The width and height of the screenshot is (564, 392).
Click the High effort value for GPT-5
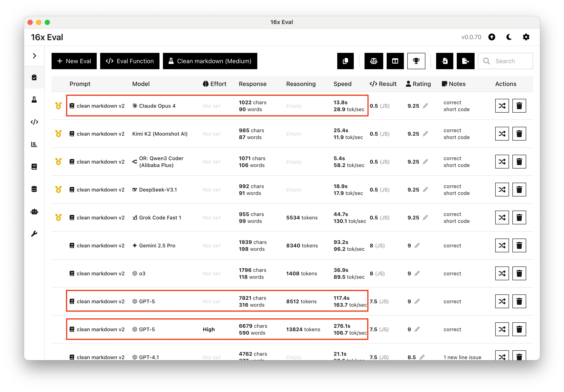pyautogui.click(x=208, y=329)
